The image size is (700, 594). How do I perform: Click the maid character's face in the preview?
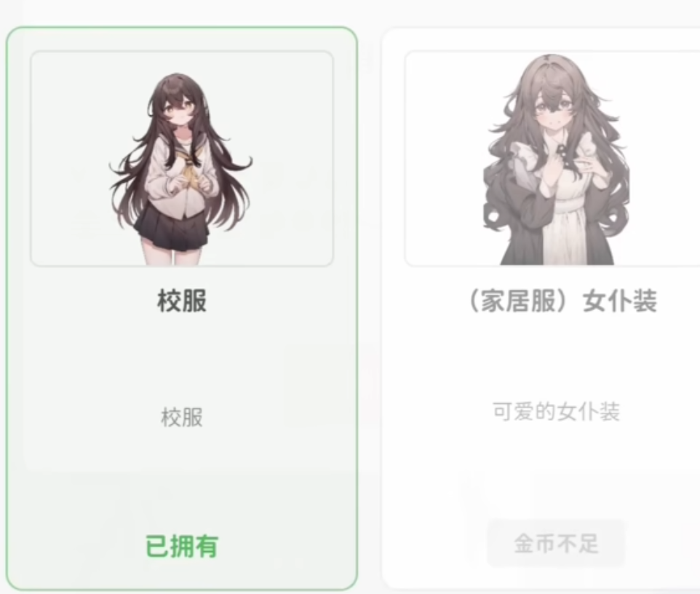552,111
